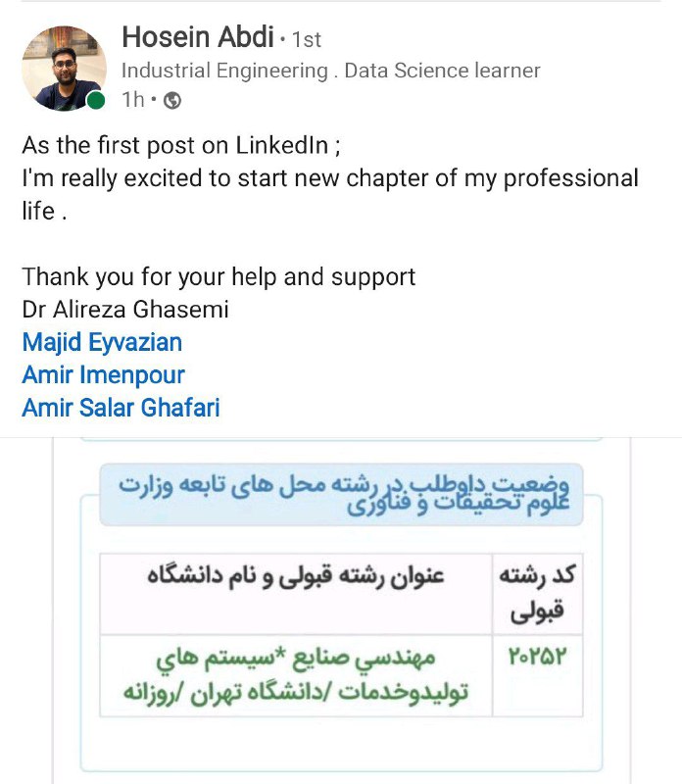This screenshot has width=682, height=784.
Task: Click the Dr Alireza Ghasemi text
Action: point(125,310)
